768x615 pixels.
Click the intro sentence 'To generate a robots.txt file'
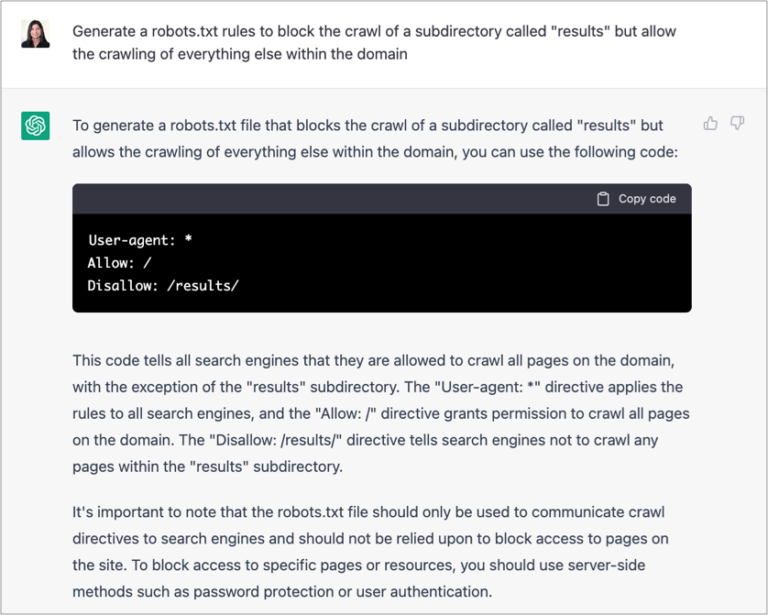(375, 139)
